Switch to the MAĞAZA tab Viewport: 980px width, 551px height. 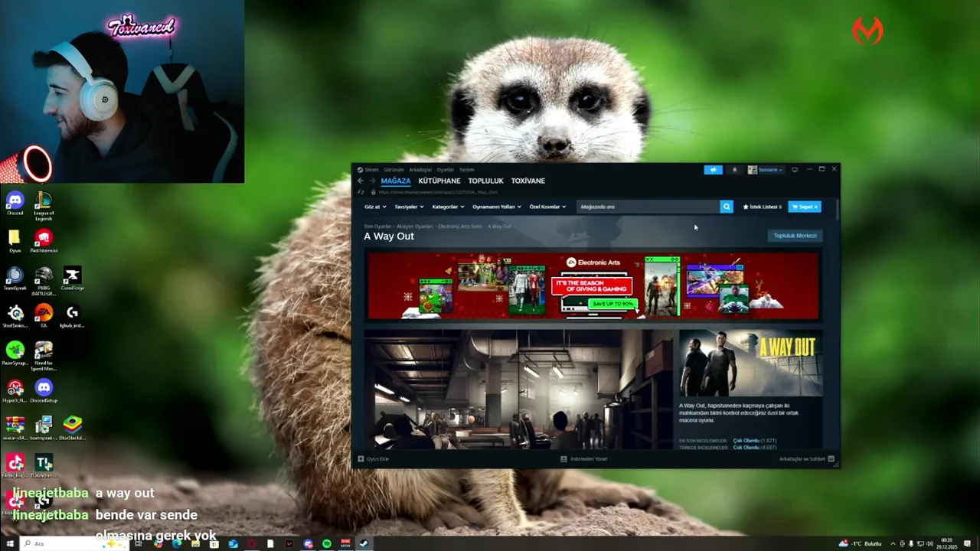[x=396, y=181]
